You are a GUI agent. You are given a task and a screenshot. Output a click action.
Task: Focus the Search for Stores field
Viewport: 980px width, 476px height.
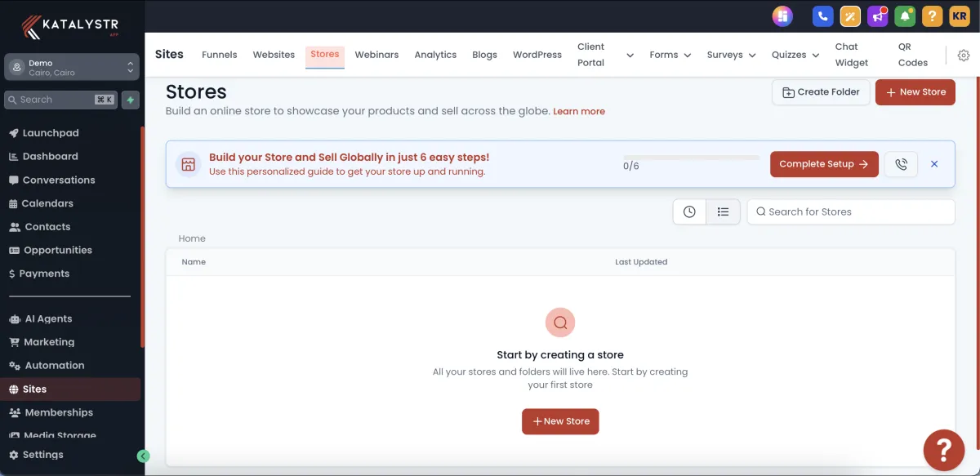851,211
